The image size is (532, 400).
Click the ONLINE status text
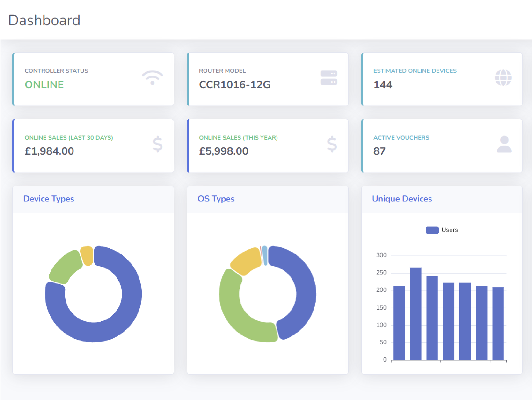(44, 85)
